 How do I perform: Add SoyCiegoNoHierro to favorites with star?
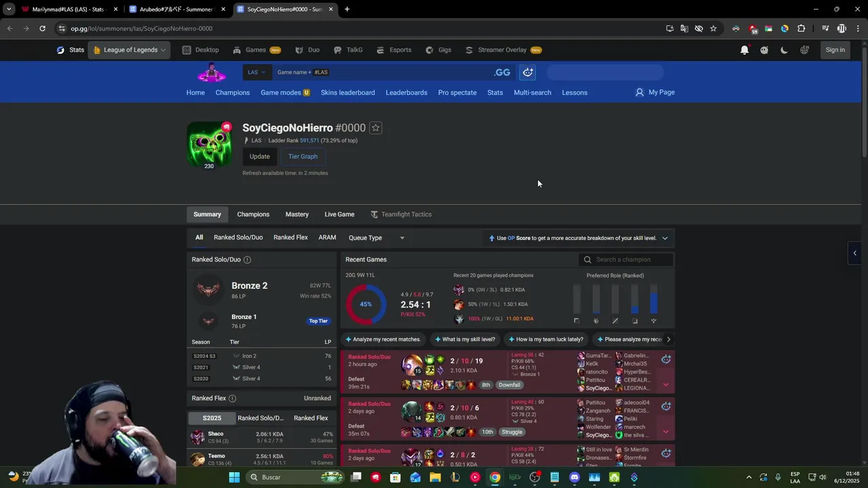[376, 127]
